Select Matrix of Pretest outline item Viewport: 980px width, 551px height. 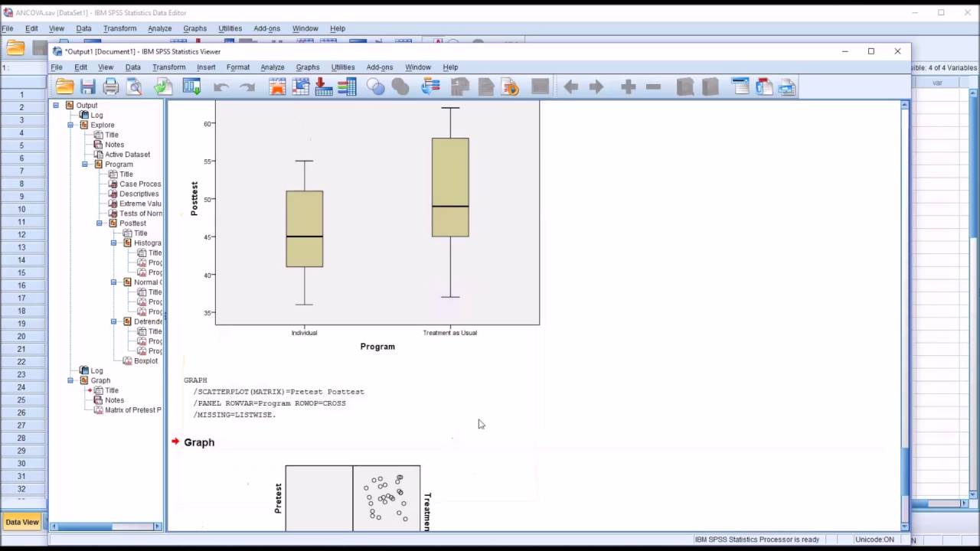tap(133, 410)
